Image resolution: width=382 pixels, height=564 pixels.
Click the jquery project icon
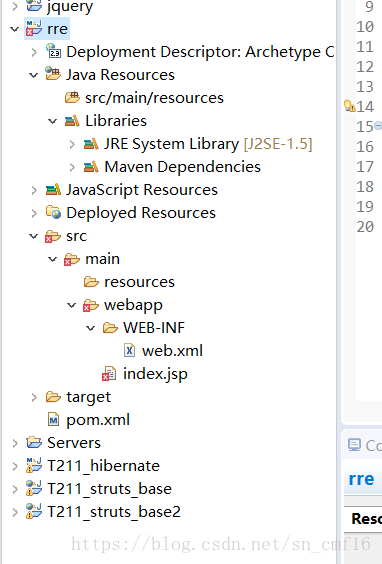tap(34, 6)
